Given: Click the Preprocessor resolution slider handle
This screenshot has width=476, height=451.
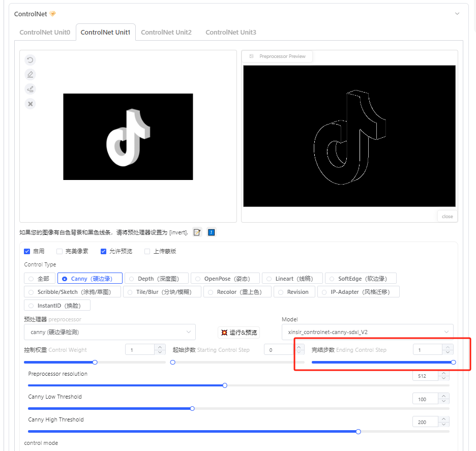Looking at the screenshot, I should tap(225, 385).
